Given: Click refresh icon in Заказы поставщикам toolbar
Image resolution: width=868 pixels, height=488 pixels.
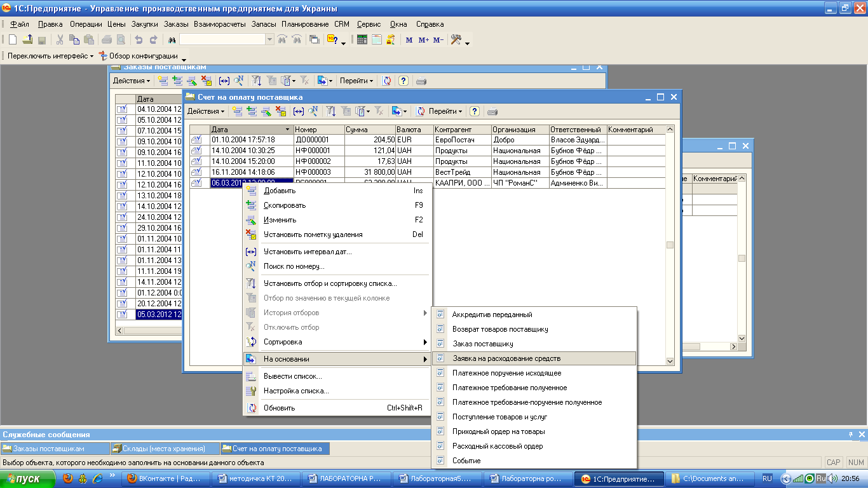Looking at the screenshot, I should click(x=386, y=81).
